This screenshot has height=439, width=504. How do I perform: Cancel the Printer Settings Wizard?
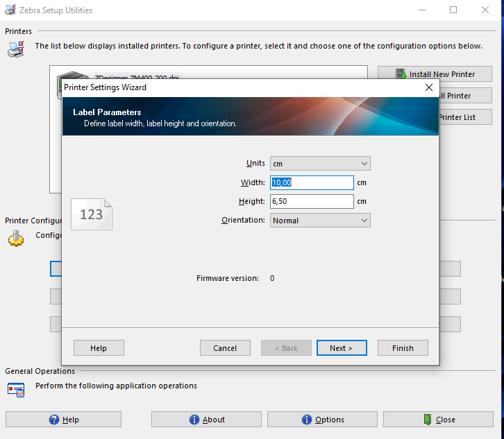(225, 348)
